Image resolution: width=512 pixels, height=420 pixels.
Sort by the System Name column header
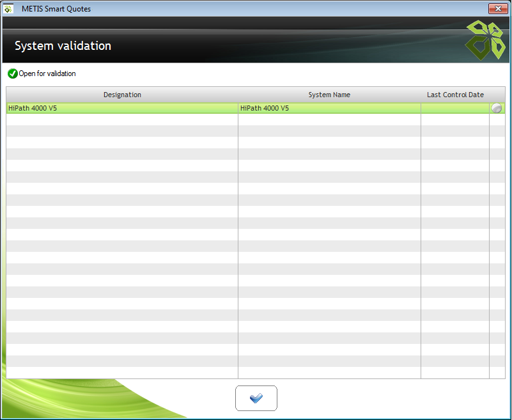[x=329, y=95]
